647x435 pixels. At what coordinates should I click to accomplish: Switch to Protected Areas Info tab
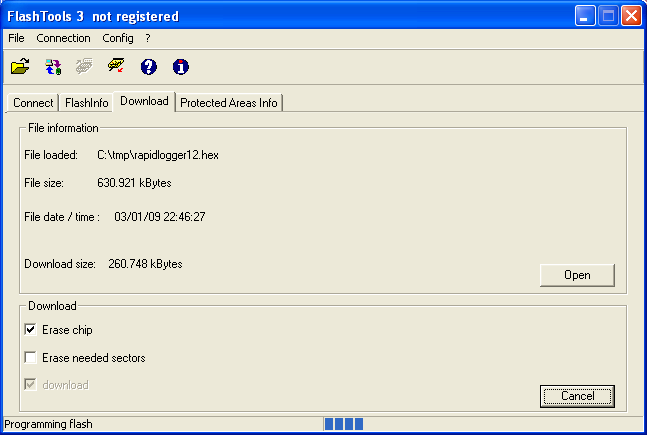coord(229,103)
